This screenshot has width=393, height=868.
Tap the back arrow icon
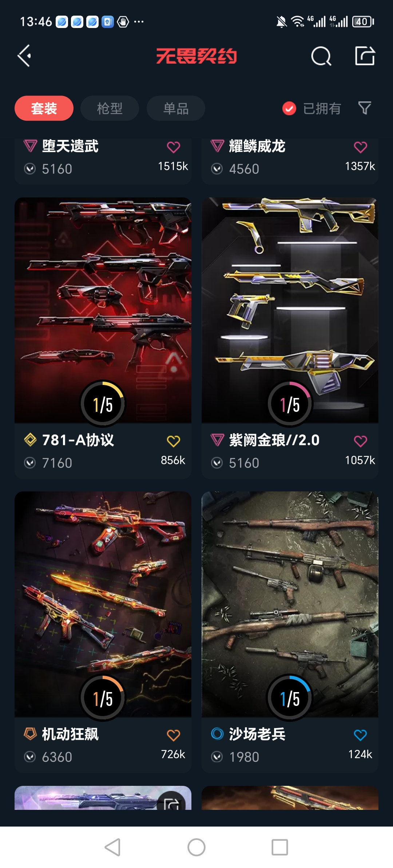pyautogui.click(x=24, y=56)
